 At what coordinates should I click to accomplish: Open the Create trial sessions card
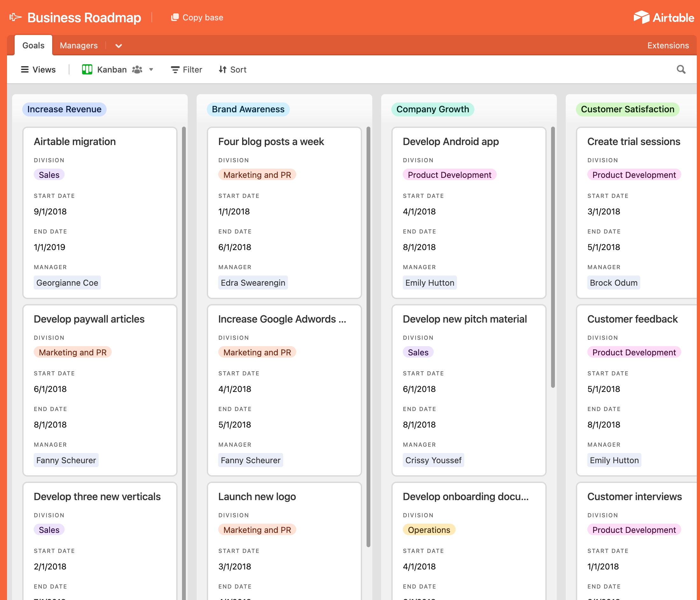pos(637,213)
